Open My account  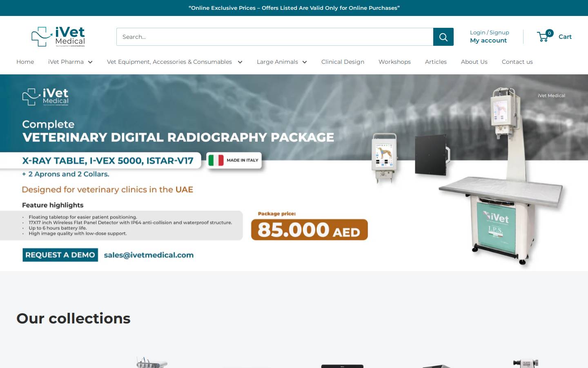click(488, 40)
